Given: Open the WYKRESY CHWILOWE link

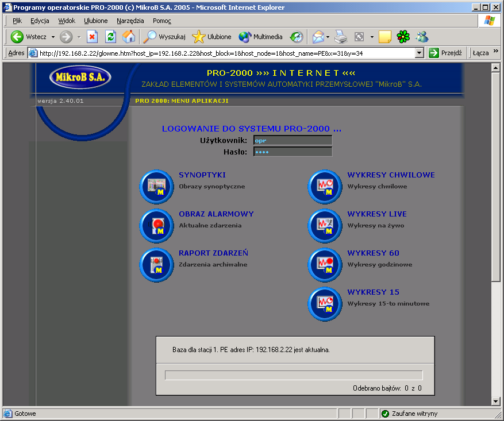Looking at the screenshot, I should point(391,175).
